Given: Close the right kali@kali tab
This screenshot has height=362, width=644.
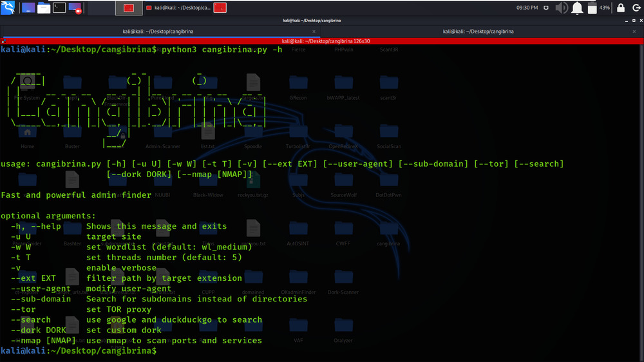Looking at the screenshot, I should (634, 32).
